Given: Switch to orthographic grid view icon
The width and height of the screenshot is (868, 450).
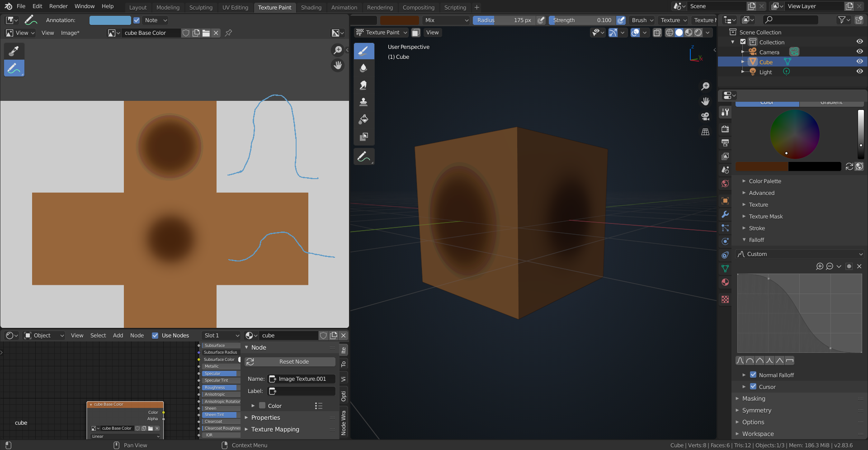Looking at the screenshot, I should coord(705,132).
